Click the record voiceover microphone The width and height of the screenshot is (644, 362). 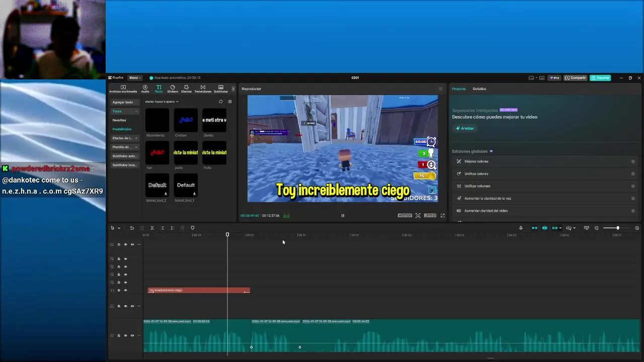point(521,228)
